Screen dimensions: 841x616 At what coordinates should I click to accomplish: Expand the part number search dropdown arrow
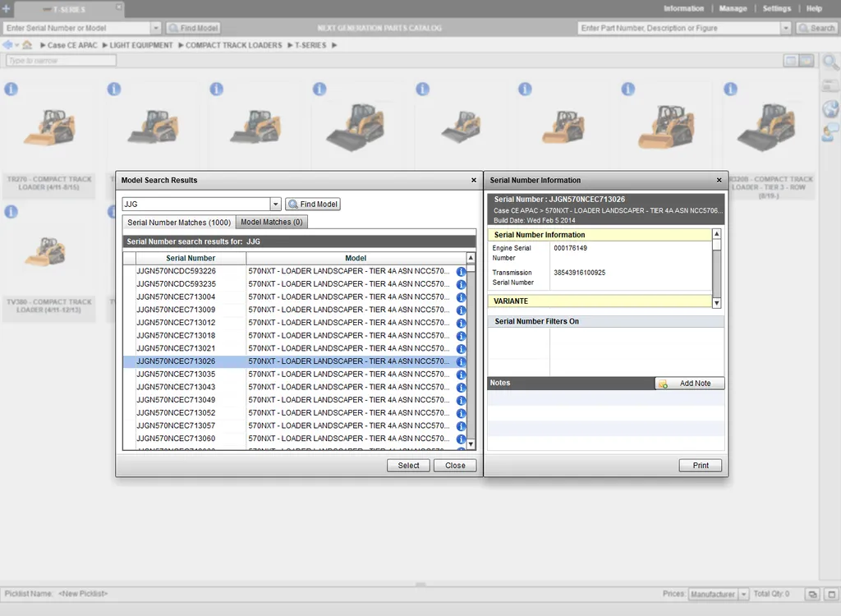pyautogui.click(x=786, y=28)
